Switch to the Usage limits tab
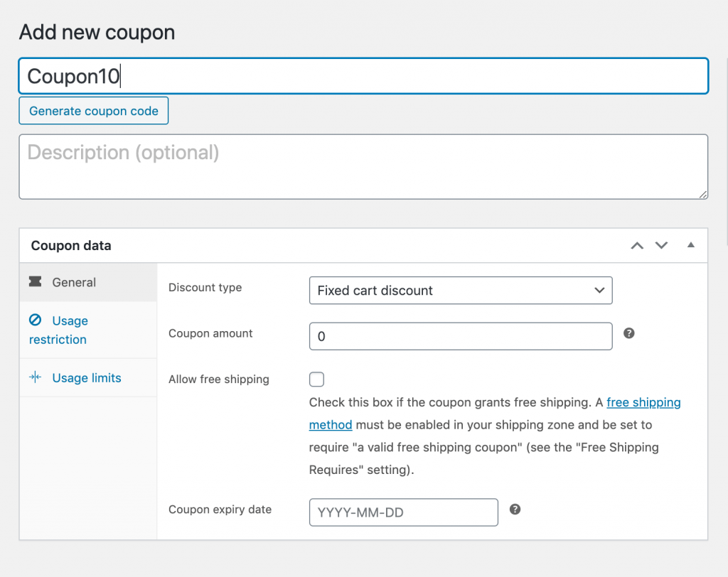 tap(88, 378)
